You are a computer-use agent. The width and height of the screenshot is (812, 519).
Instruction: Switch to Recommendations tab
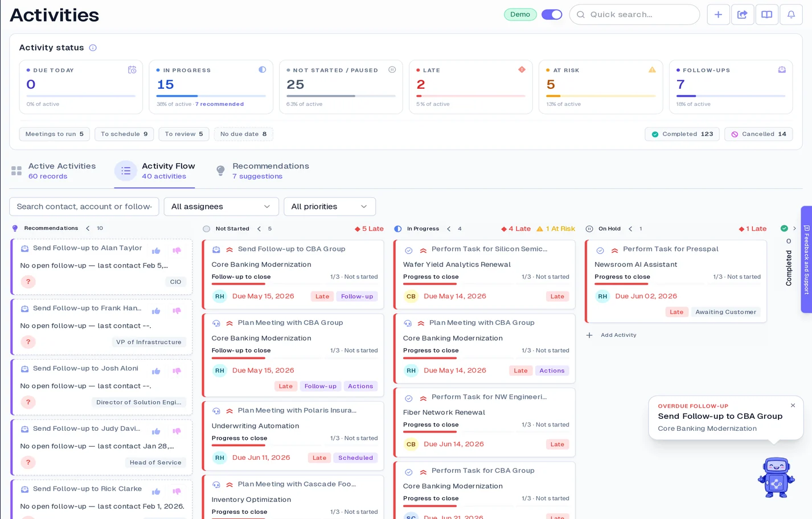[263, 171]
